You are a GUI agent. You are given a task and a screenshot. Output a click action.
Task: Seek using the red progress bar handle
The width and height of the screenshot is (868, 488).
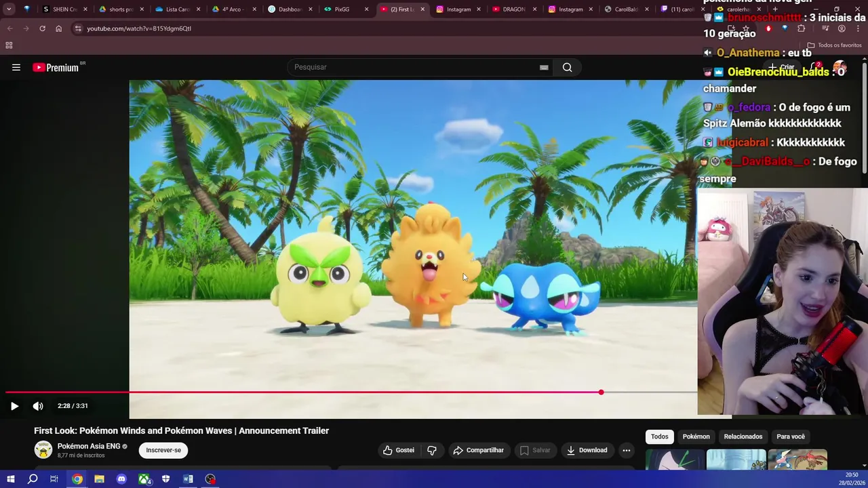click(601, 392)
